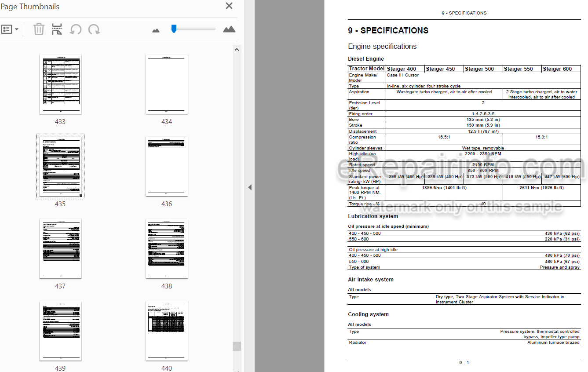Click the '480 kPa (70 psi)' value
Image resolution: width=588 pixels, height=372 pixels.
[562, 255]
